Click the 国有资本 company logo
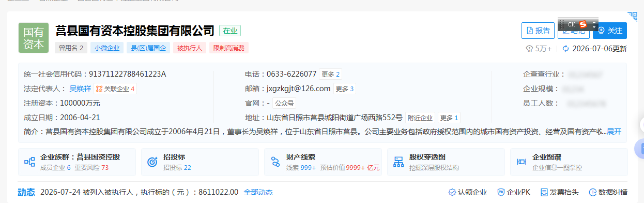644x203 pixels. point(33,38)
